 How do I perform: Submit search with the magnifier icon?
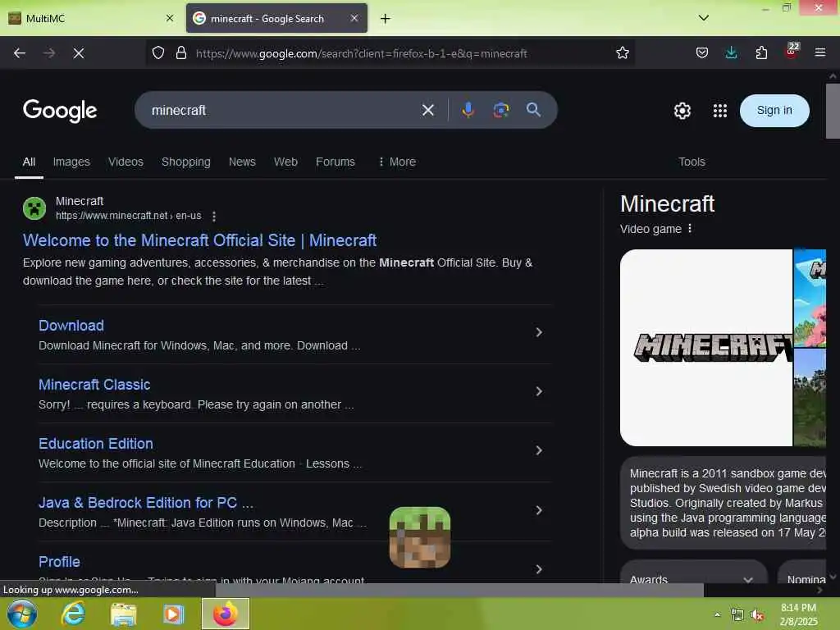click(533, 110)
